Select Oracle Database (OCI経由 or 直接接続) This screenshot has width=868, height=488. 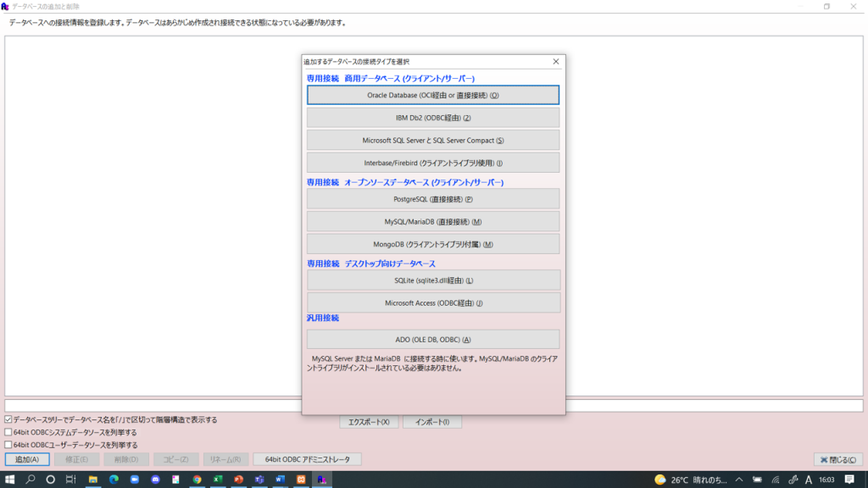[433, 95]
